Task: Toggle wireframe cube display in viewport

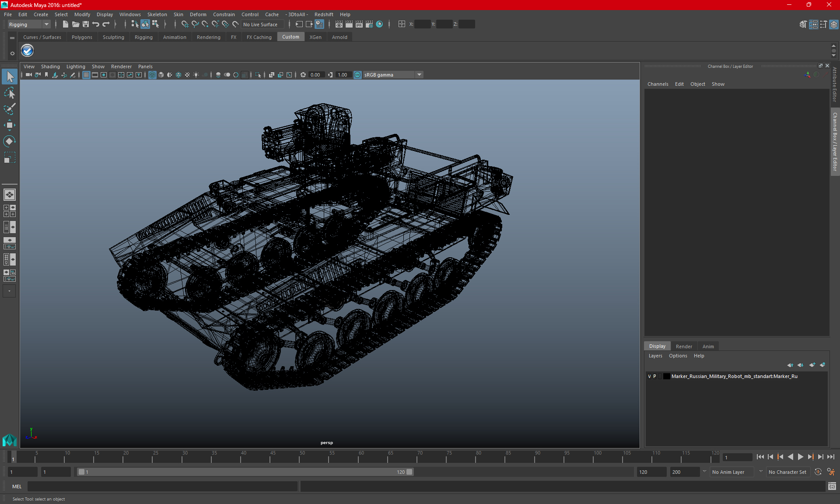Action: [152, 75]
